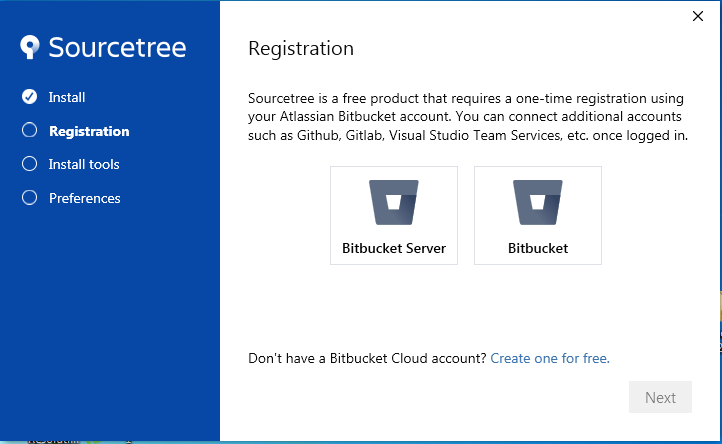Go to the Install tools step label

[x=84, y=164]
